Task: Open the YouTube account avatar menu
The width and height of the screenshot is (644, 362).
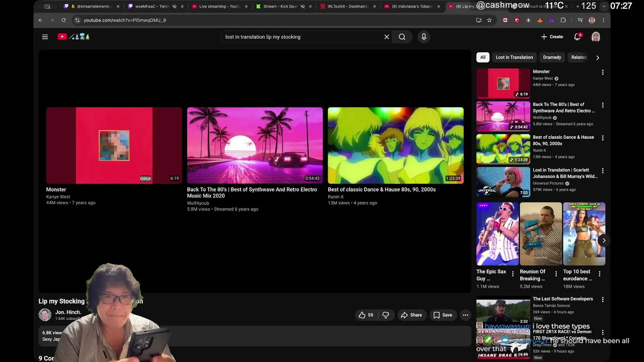Action: [596, 37]
